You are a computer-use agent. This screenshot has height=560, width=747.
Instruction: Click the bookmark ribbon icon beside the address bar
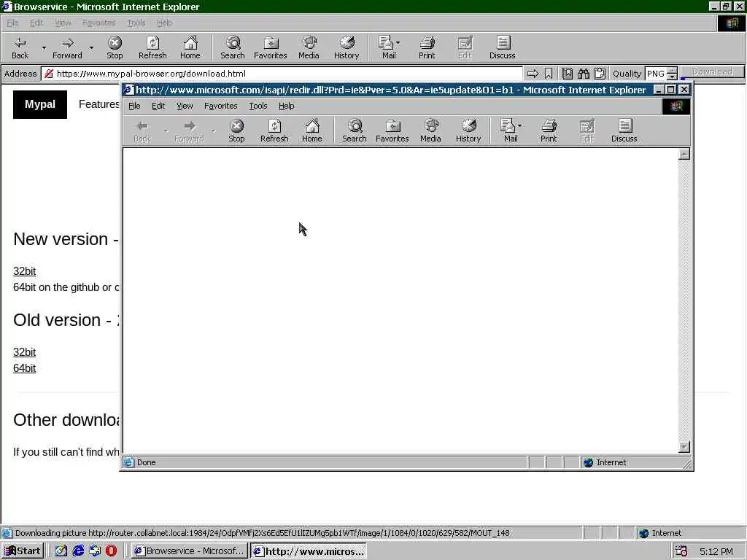point(549,74)
